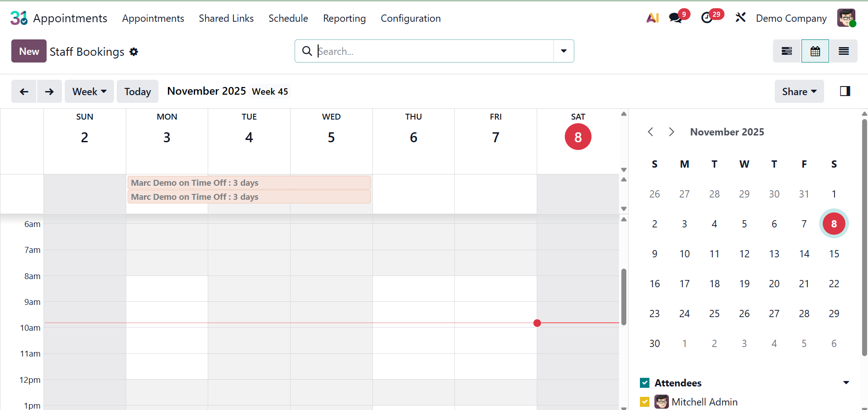Switch to the Gantt view
The width and height of the screenshot is (868, 410).
point(787,51)
